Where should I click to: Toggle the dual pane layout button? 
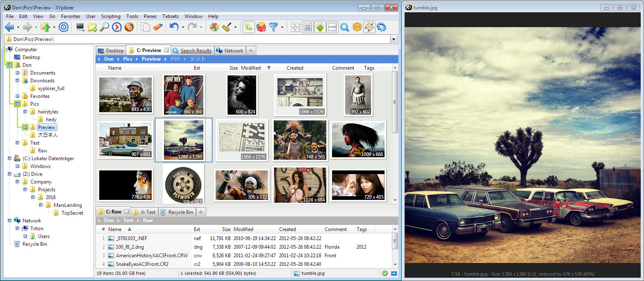click(x=332, y=27)
